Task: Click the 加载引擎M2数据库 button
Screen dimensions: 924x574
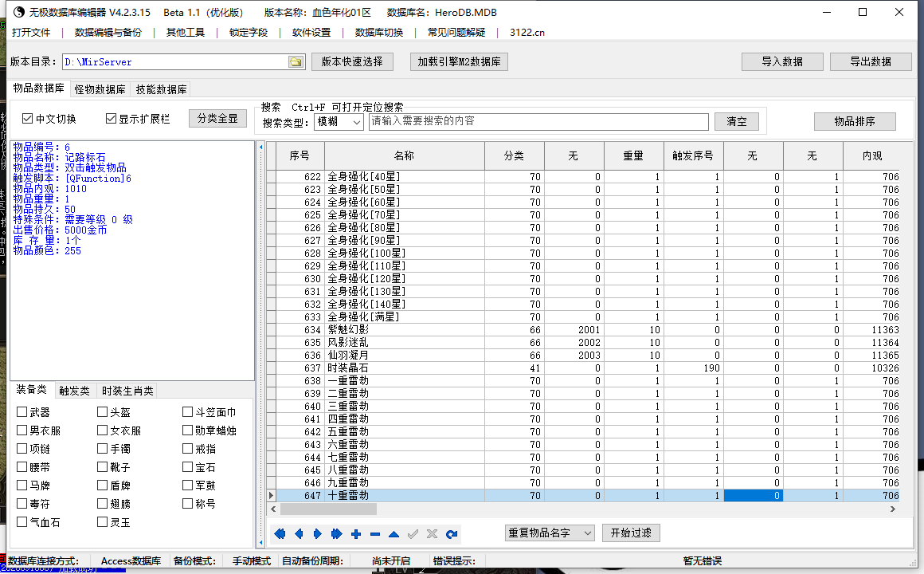Action: [459, 61]
